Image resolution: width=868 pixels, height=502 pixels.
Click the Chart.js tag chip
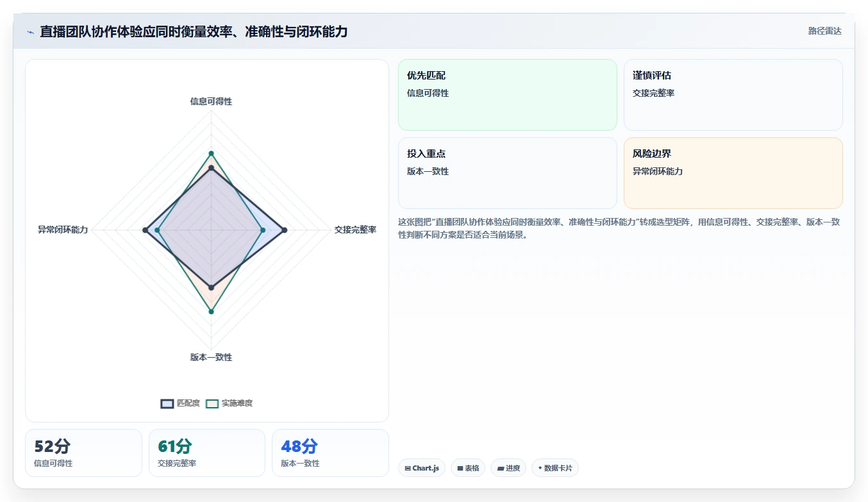click(x=422, y=468)
